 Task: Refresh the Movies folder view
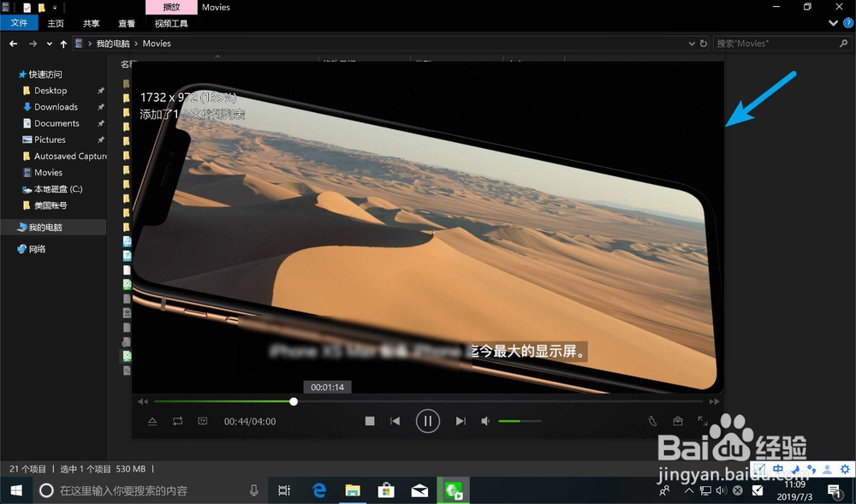704,44
